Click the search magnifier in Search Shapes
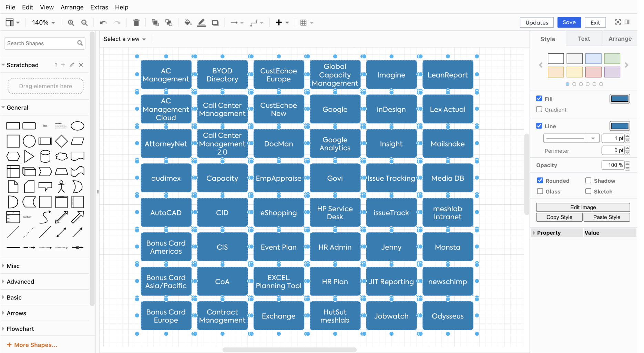This screenshot has width=644, height=353. pyautogui.click(x=80, y=43)
